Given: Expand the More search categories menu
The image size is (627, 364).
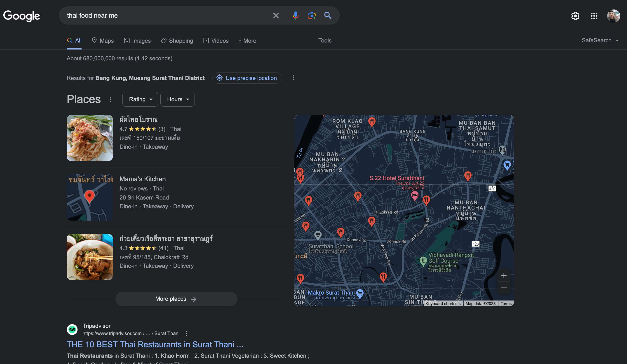Looking at the screenshot, I should (x=247, y=40).
